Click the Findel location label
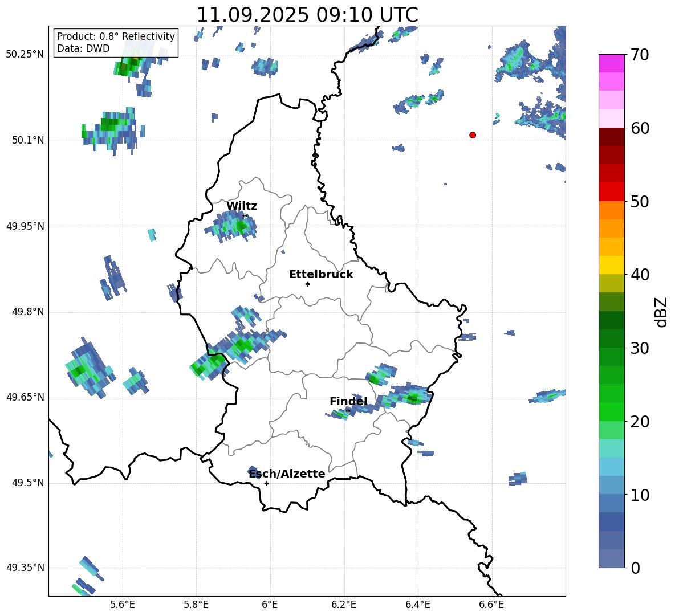The height and width of the screenshot is (616, 675). point(348,402)
